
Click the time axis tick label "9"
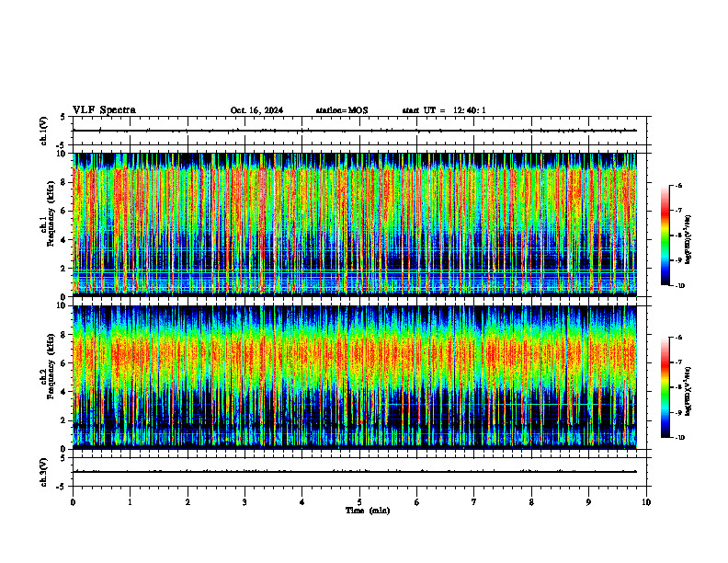[x=588, y=502]
